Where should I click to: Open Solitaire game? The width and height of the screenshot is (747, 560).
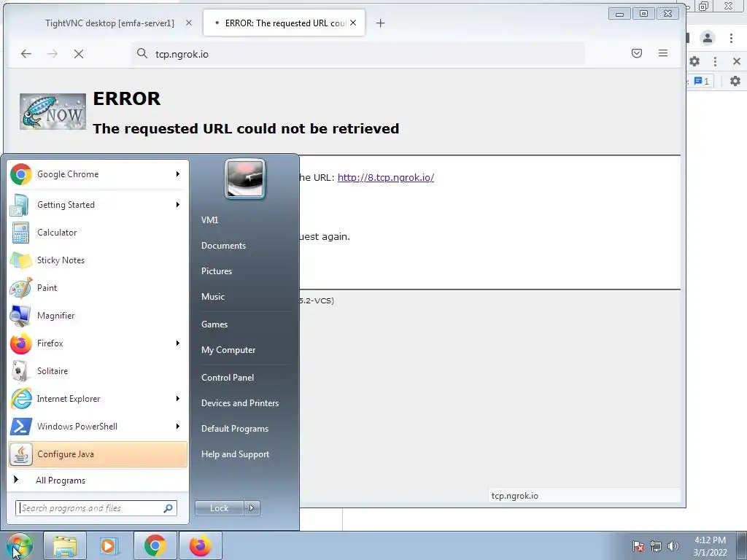(x=98, y=371)
